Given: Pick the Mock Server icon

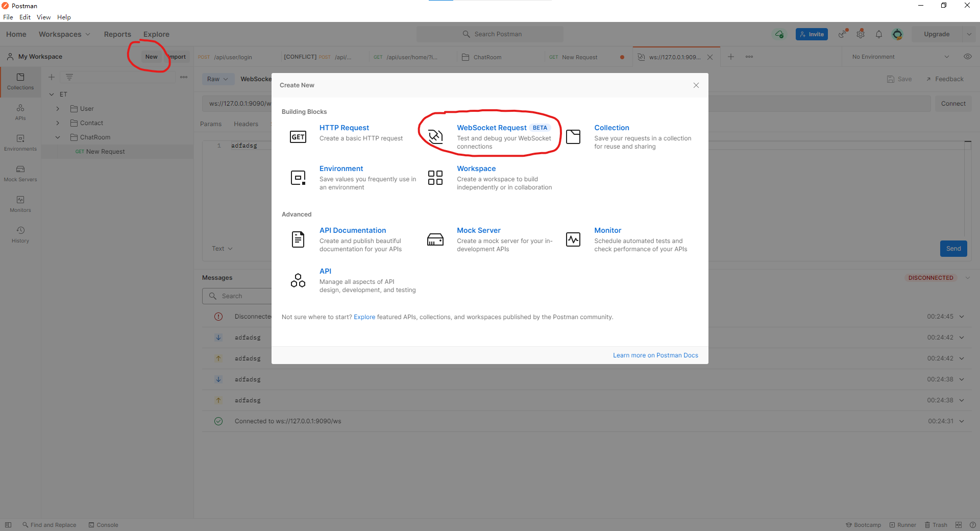Looking at the screenshot, I should 435,239.
